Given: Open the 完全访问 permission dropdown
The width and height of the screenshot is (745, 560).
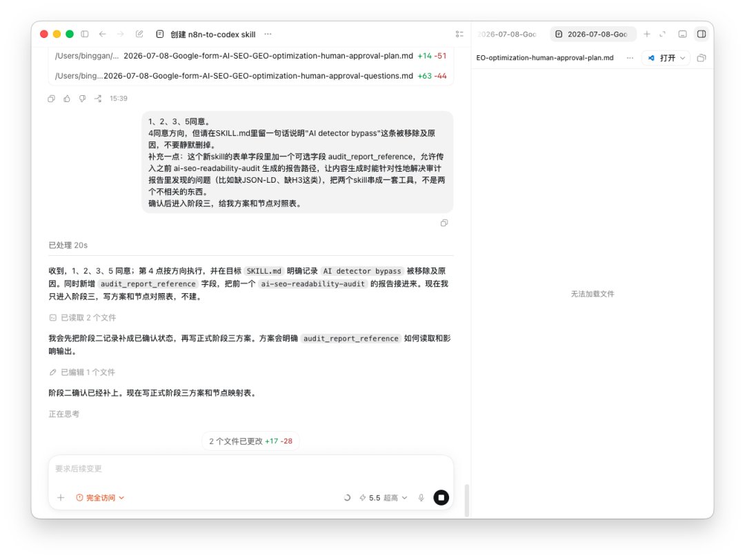Looking at the screenshot, I should [x=100, y=498].
